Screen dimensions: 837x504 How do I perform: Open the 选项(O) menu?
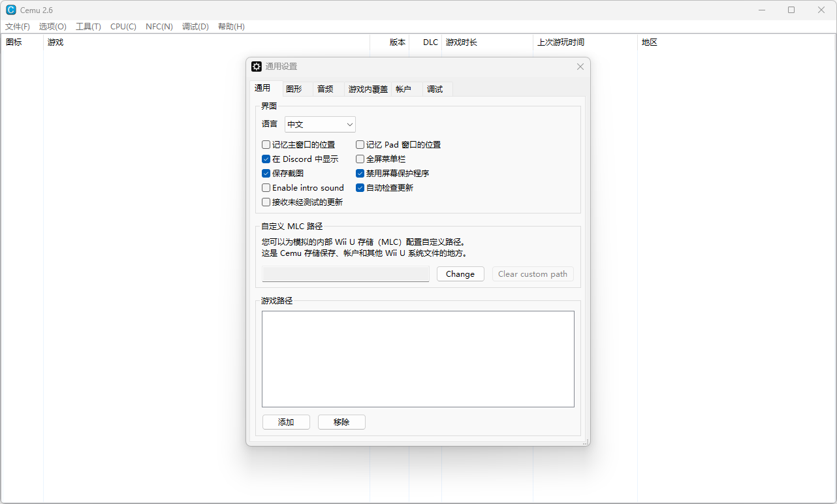point(53,27)
